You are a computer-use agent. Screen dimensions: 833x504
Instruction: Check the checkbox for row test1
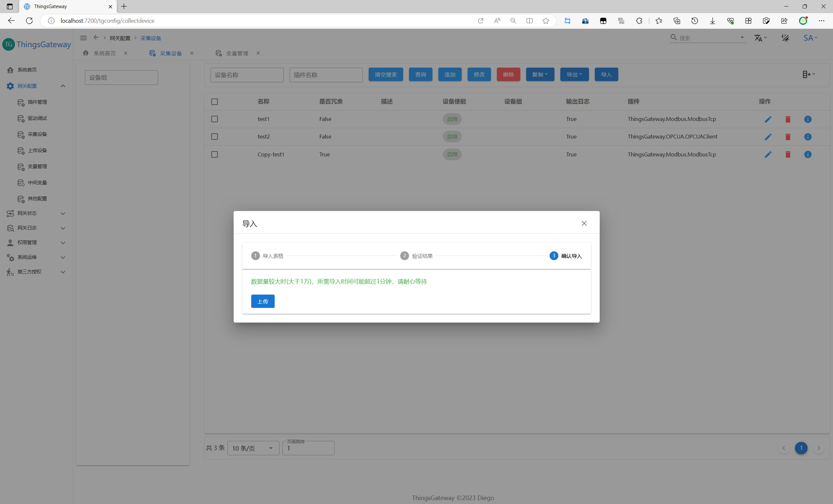(x=214, y=119)
